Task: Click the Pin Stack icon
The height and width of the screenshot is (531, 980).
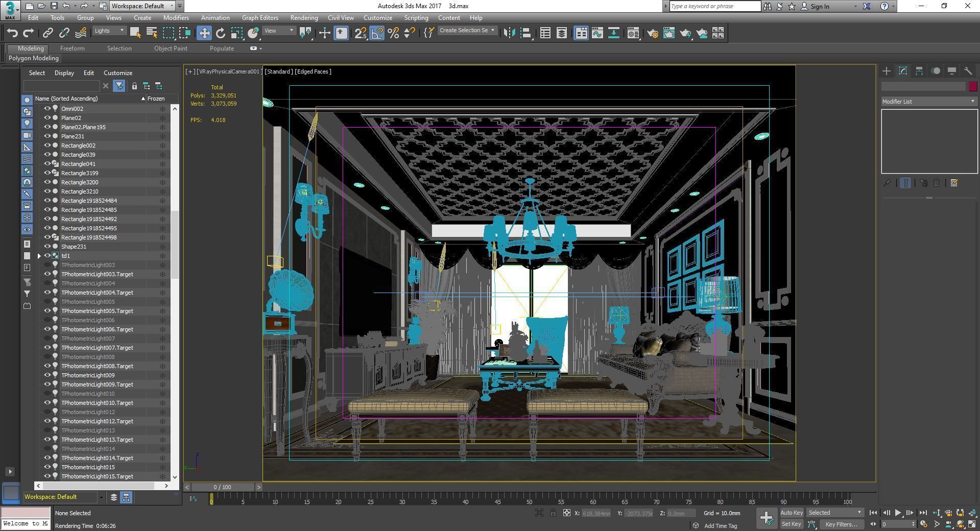Action: (x=888, y=183)
